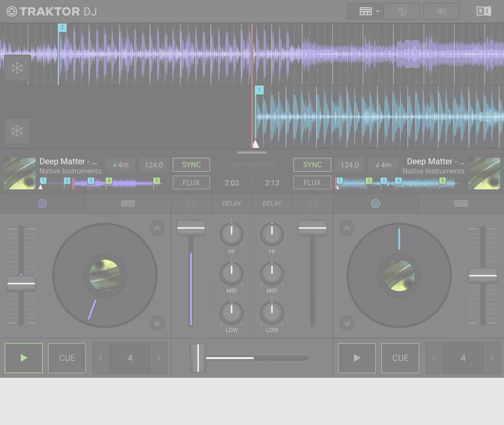This screenshot has width=504, height=425.
Task: Click cue marker 1 on lower waveform
Action: click(259, 90)
